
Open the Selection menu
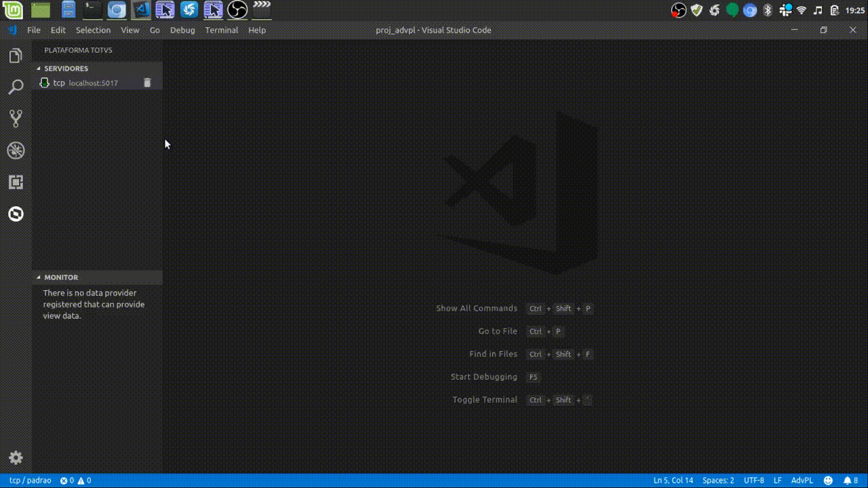93,30
